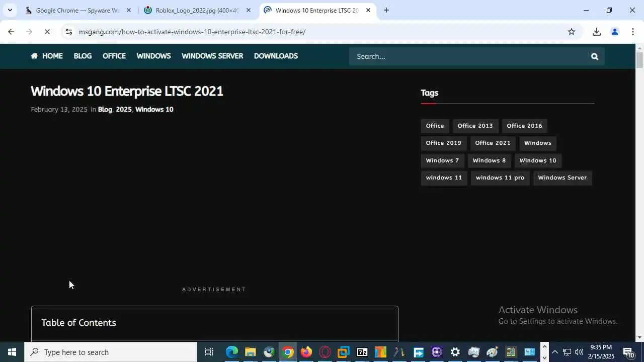Launch Microsoft Edge from the taskbar

pos(232,352)
